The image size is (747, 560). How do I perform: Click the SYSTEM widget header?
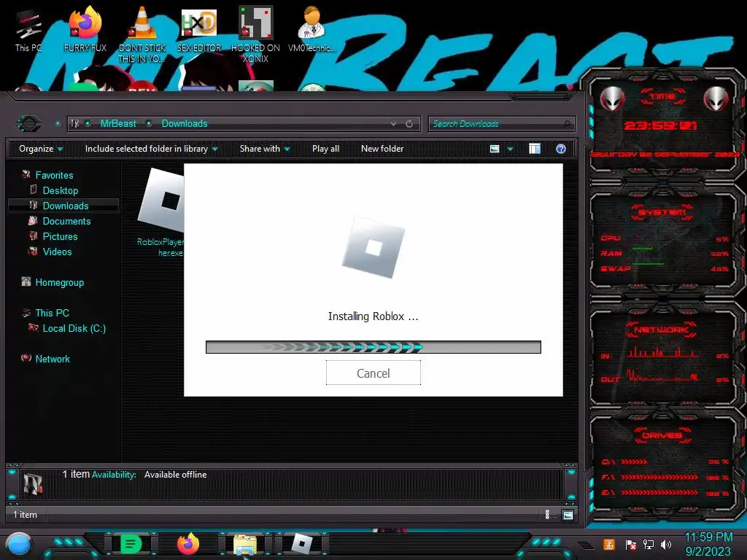[662, 212]
